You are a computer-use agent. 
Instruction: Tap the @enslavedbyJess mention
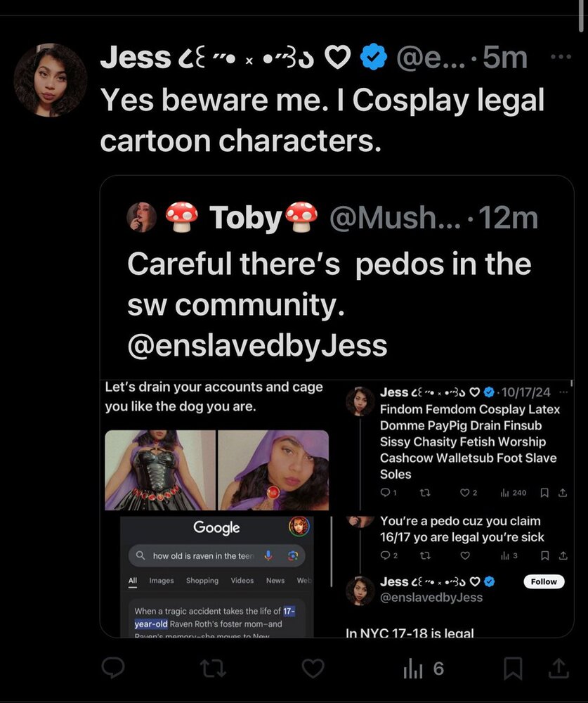(x=257, y=345)
